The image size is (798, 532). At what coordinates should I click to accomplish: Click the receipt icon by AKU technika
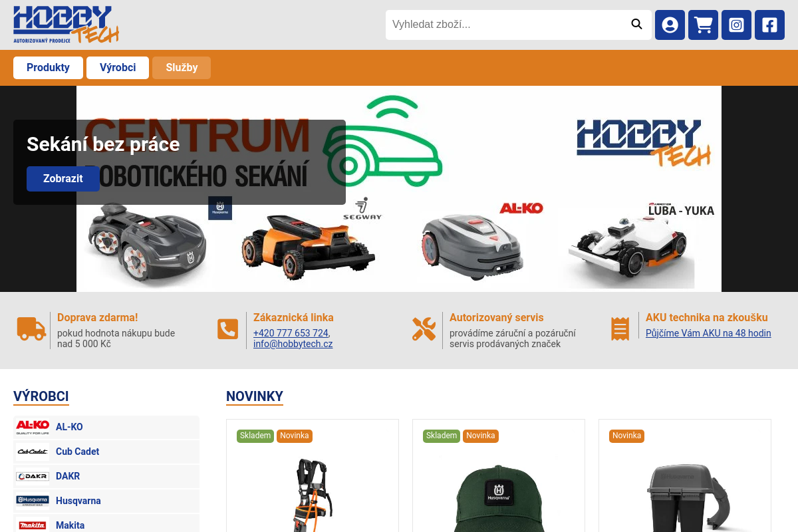click(x=620, y=329)
